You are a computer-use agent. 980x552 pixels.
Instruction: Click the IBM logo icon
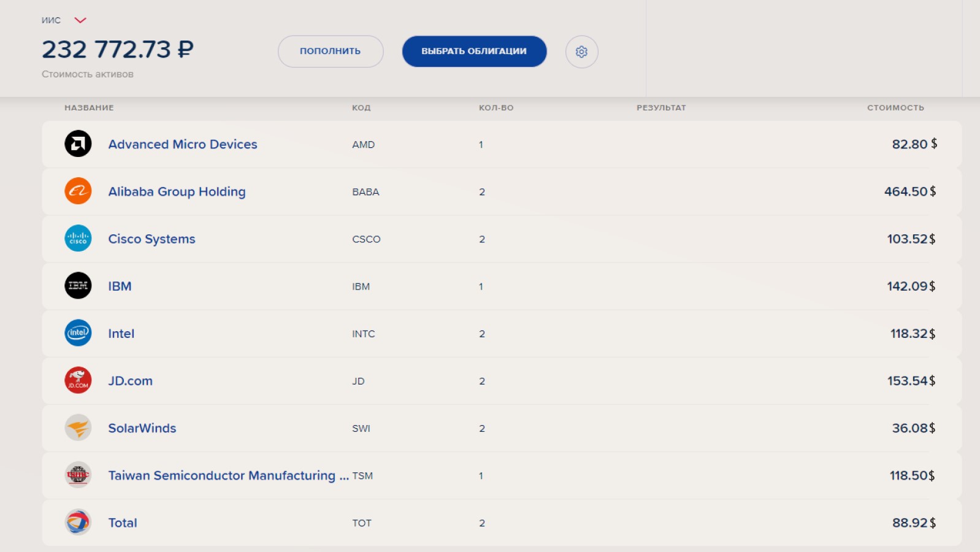[x=78, y=286]
